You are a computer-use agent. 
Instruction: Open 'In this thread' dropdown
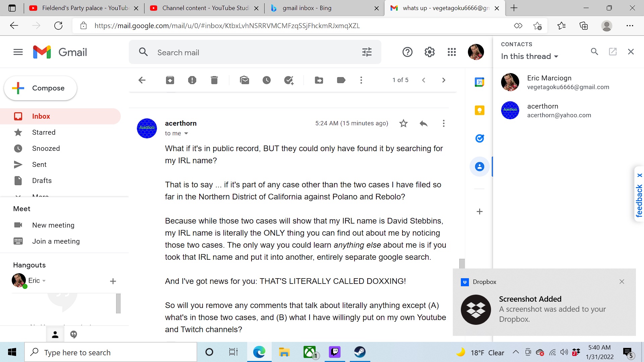coord(530,56)
